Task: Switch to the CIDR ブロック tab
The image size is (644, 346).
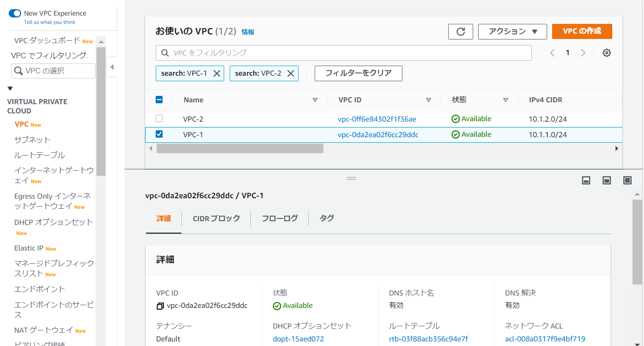Action: click(x=216, y=218)
